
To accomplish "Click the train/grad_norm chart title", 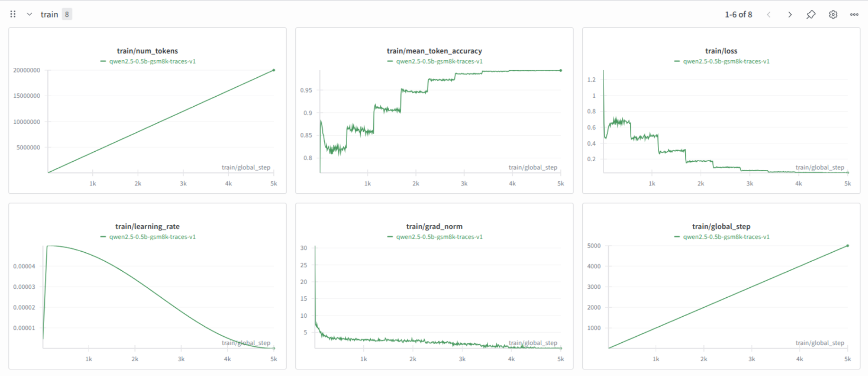I will pyautogui.click(x=434, y=226).
